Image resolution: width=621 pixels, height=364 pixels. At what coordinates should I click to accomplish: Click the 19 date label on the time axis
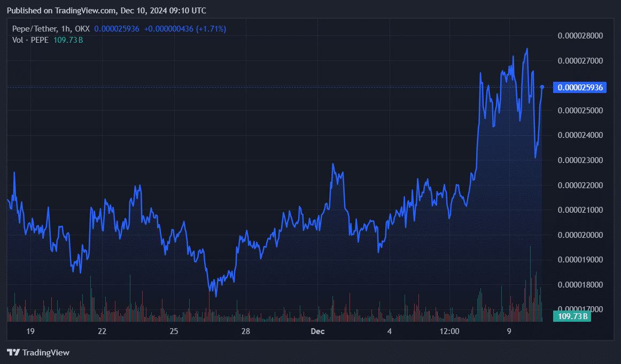[x=30, y=331]
